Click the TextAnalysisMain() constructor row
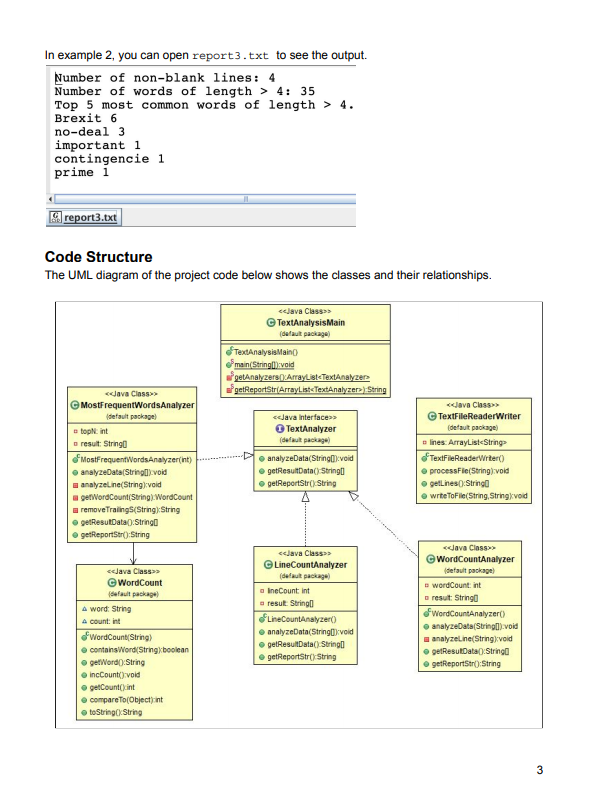Screen dimensions: 595x794 click(x=262, y=352)
